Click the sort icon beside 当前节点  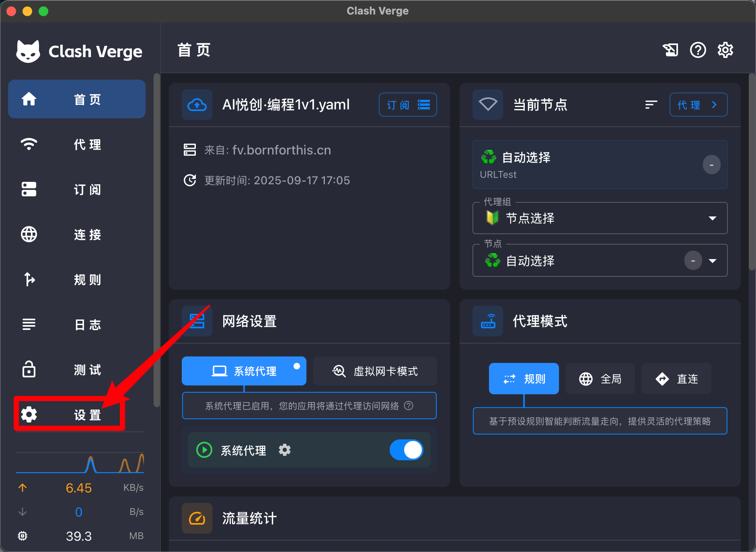point(651,105)
